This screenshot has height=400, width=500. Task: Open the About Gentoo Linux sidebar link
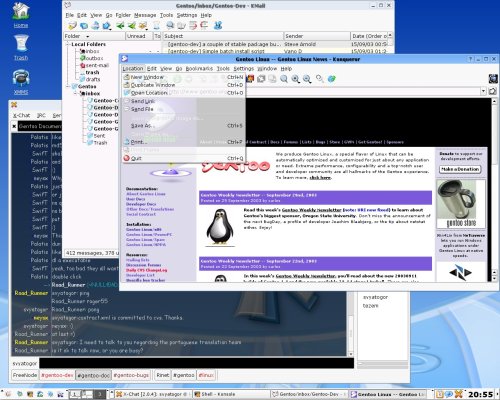(146, 194)
